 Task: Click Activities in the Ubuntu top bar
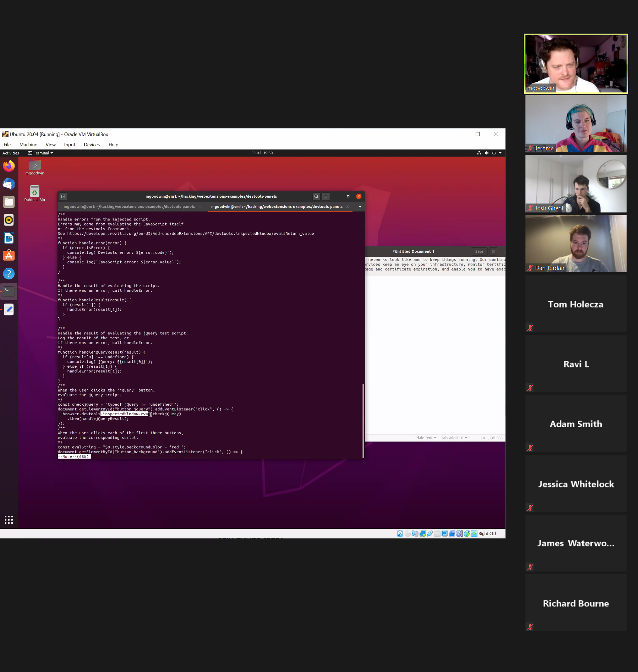(x=11, y=153)
